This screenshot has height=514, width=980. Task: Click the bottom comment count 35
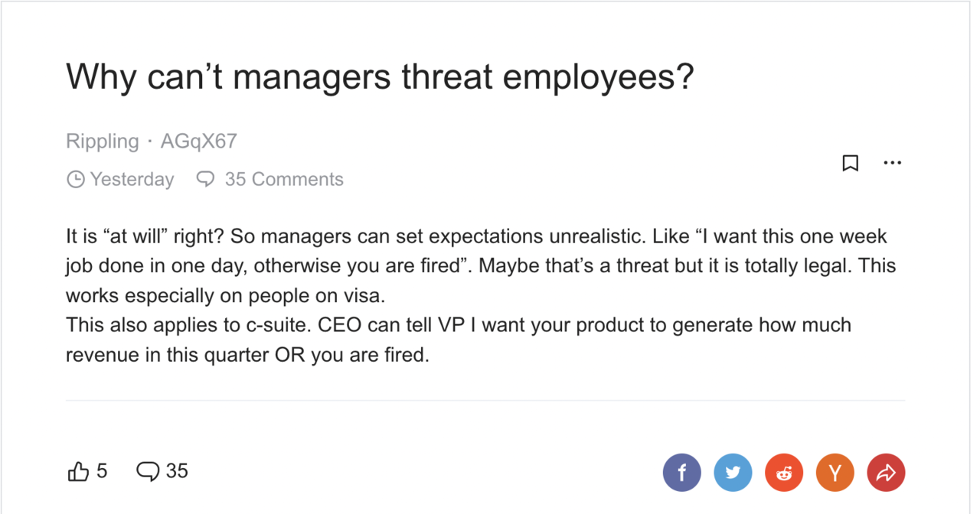click(x=177, y=471)
